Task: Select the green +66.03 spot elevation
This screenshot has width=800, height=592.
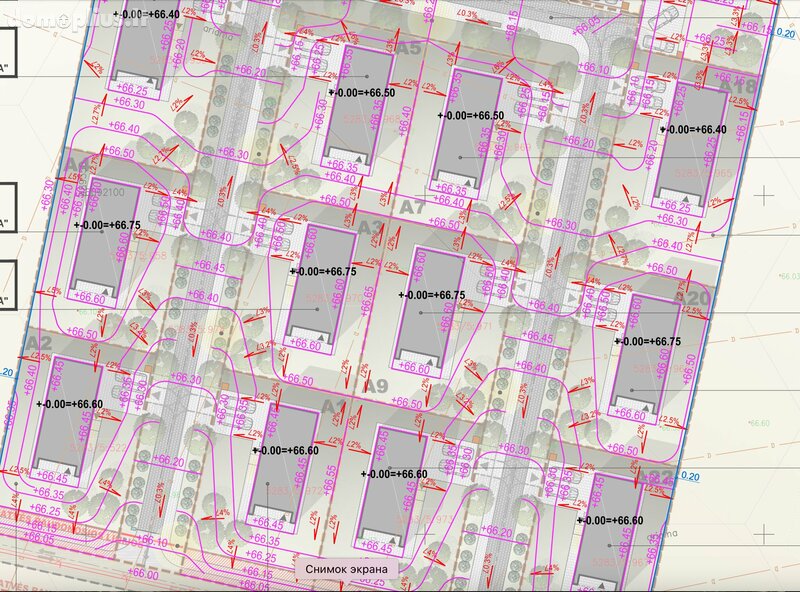Action: point(790,276)
